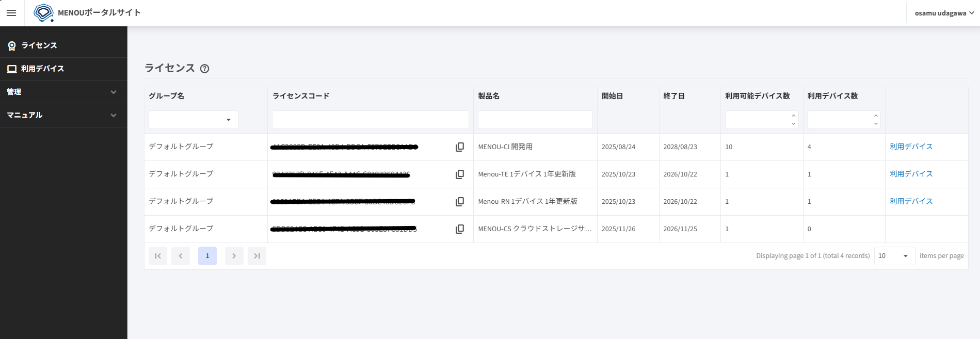Go to previous page of results
This screenshot has height=339, width=980.
click(181, 256)
